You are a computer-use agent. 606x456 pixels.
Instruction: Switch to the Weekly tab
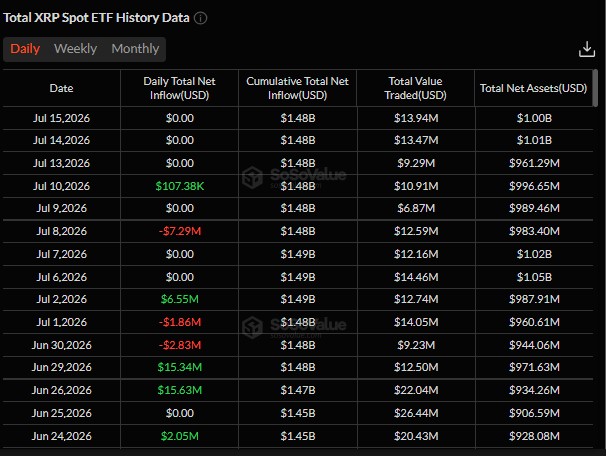75,49
